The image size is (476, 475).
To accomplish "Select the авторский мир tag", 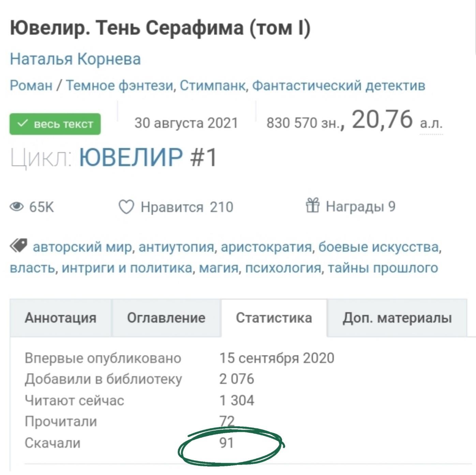I will click(82, 247).
